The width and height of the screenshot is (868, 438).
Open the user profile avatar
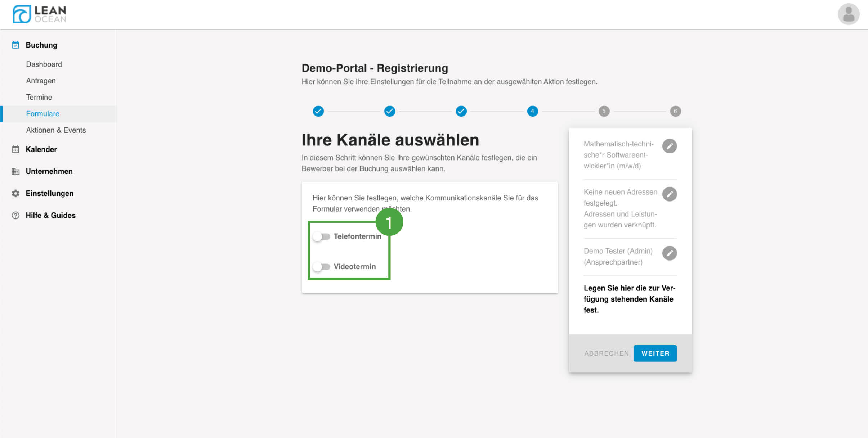tap(848, 14)
